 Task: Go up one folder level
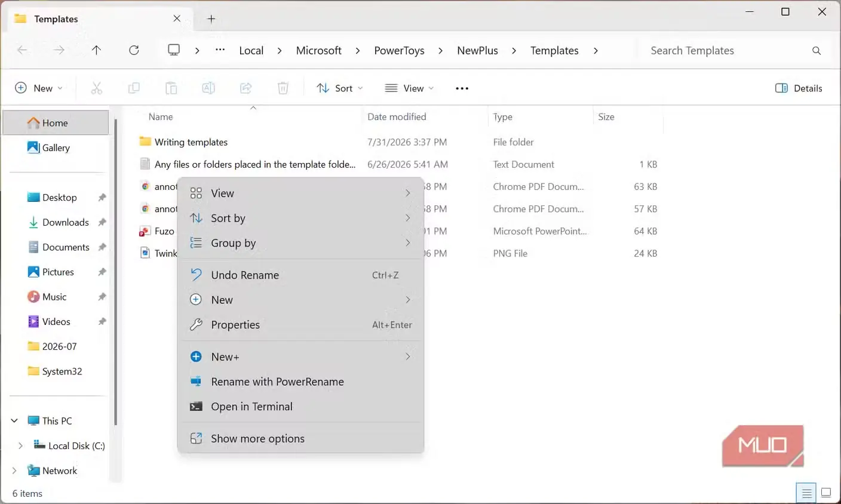[x=96, y=50]
